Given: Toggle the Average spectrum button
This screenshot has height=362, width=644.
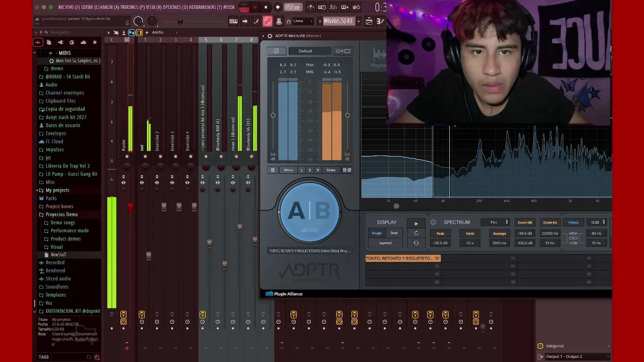Looking at the screenshot, I should pos(500,233).
